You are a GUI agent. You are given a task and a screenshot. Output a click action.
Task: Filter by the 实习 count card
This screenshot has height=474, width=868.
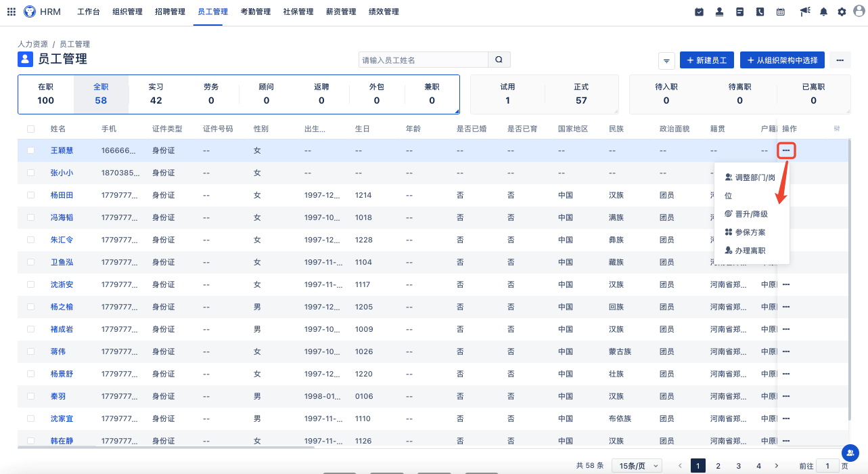click(x=156, y=94)
